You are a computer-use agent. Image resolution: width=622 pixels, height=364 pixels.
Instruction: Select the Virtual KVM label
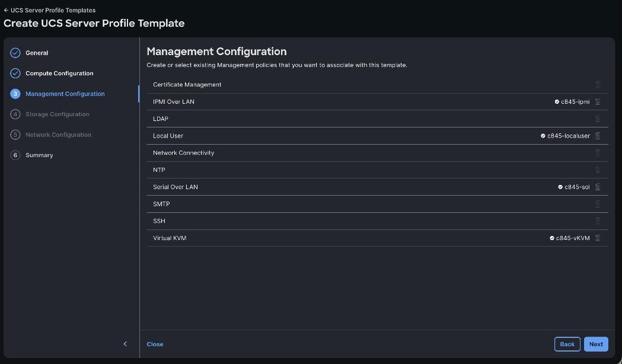[170, 238]
